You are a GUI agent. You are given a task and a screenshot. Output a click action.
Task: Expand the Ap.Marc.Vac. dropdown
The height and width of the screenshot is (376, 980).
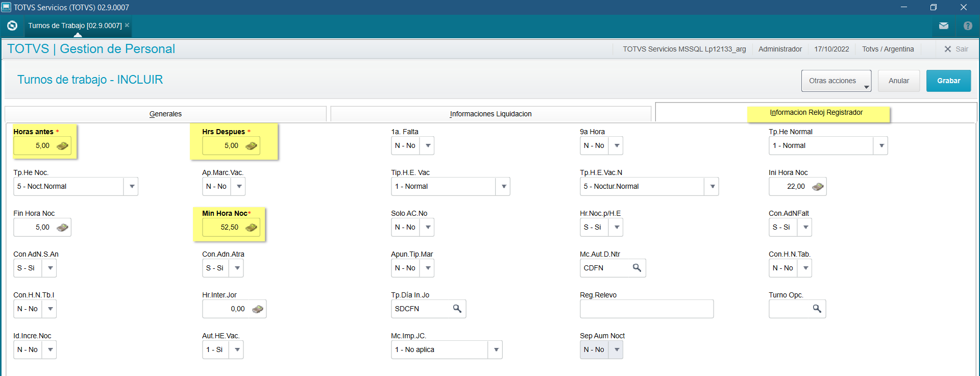239,186
